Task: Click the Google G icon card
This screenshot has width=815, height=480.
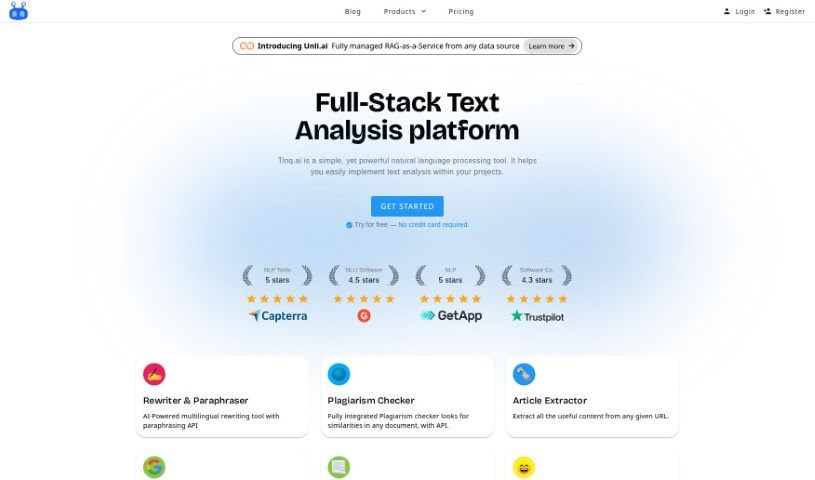Action: [x=154, y=467]
